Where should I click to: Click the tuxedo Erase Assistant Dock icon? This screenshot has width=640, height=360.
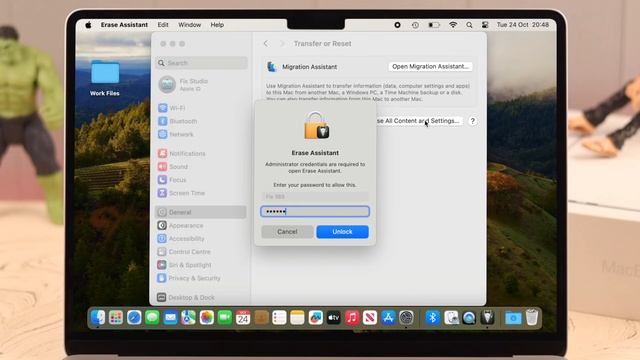[x=487, y=318]
